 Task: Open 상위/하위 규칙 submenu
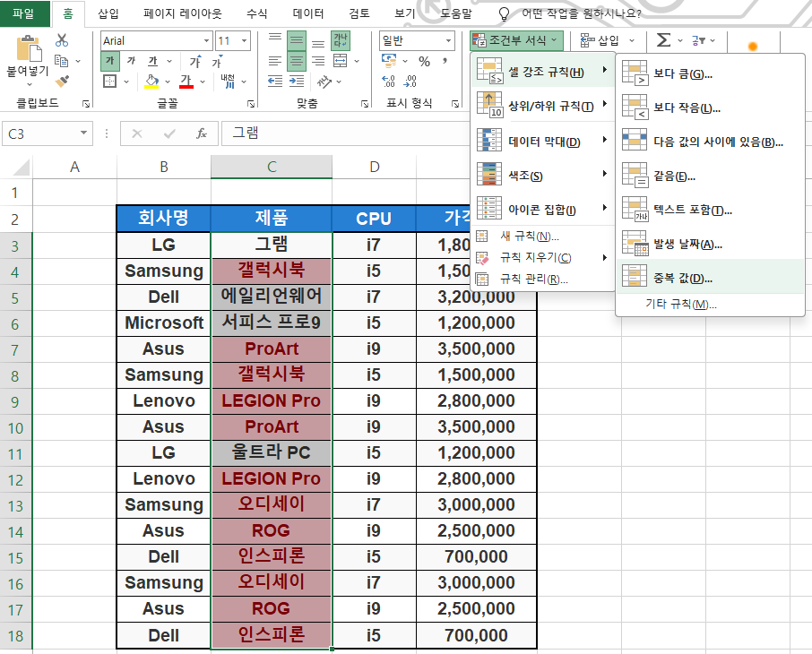543,106
